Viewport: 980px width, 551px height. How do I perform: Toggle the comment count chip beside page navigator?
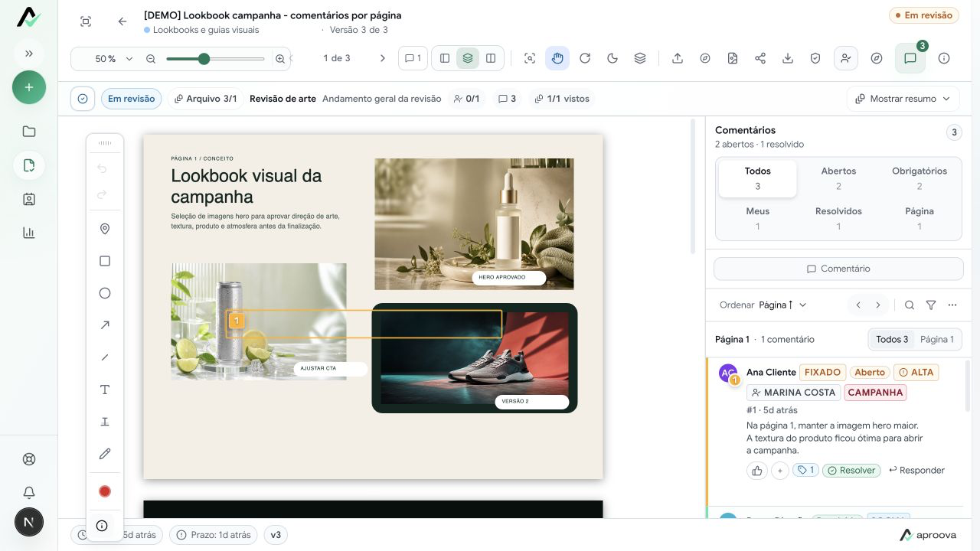click(x=413, y=58)
